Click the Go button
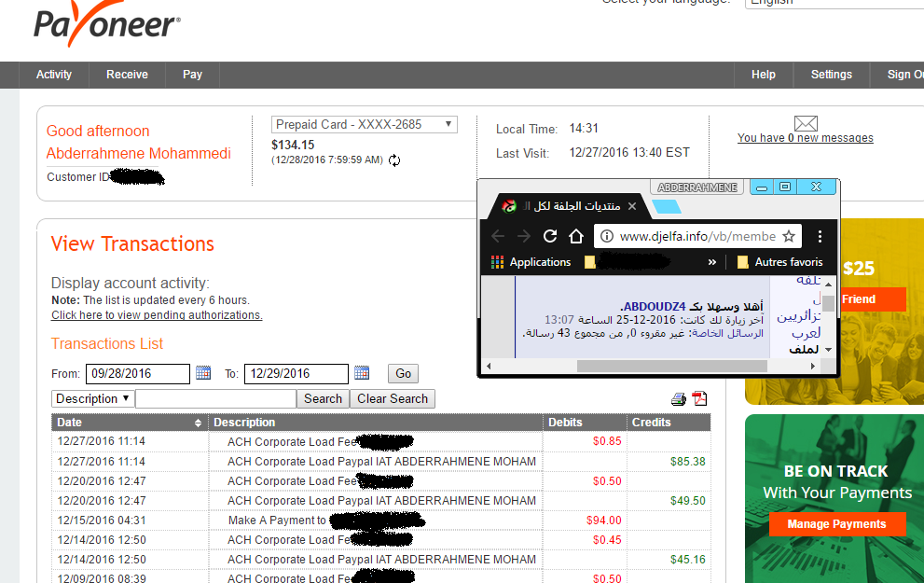 (403, 374)
